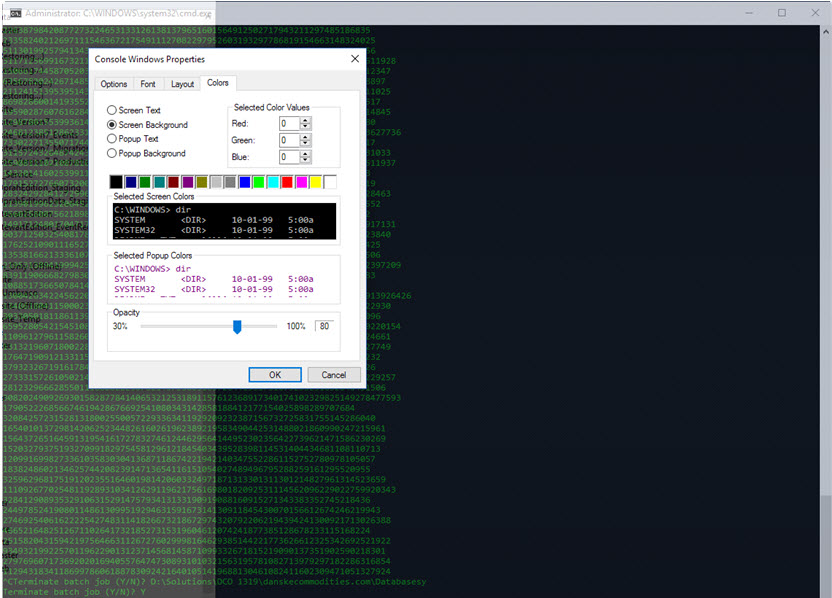
Task: Switch to the Layout tab
Action: coord(183,84)
